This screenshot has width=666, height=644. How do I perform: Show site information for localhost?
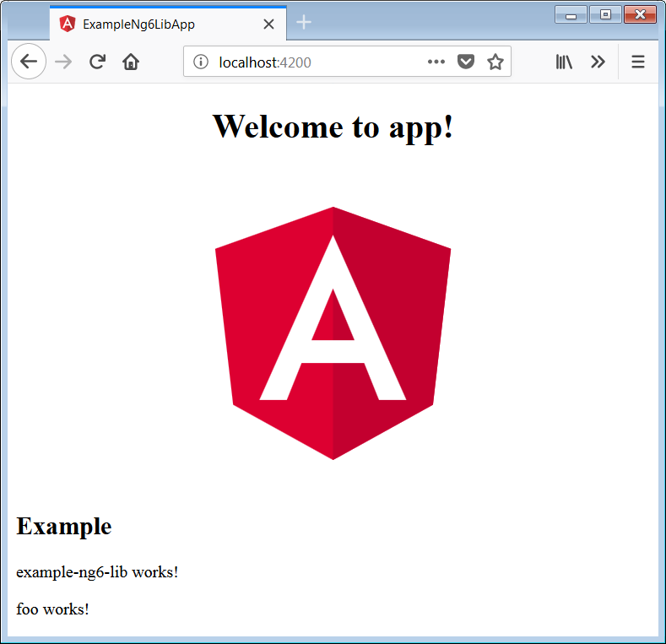point(201,62)
